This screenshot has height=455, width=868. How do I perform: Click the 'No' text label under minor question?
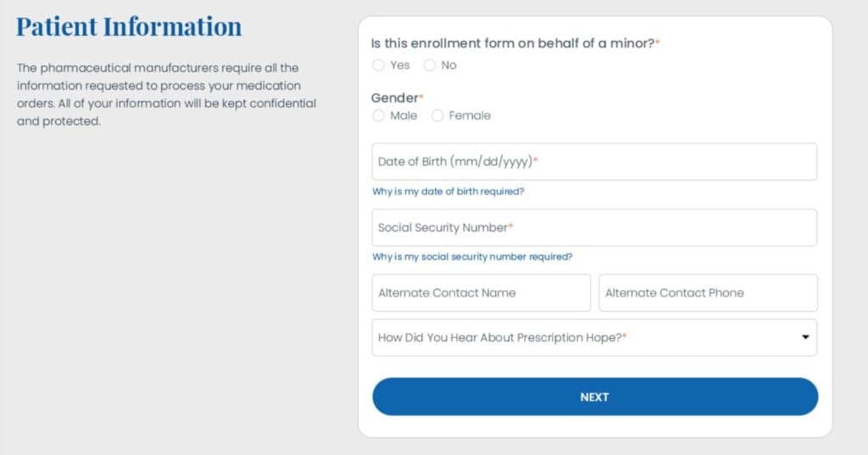[448, 65]
